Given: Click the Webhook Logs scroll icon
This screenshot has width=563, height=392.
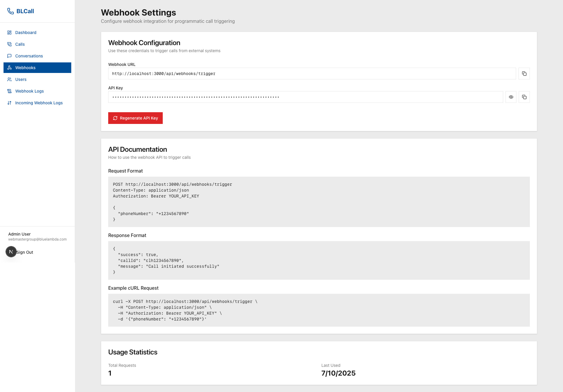Looking at the screenshot, I should [x=9, y=91].
